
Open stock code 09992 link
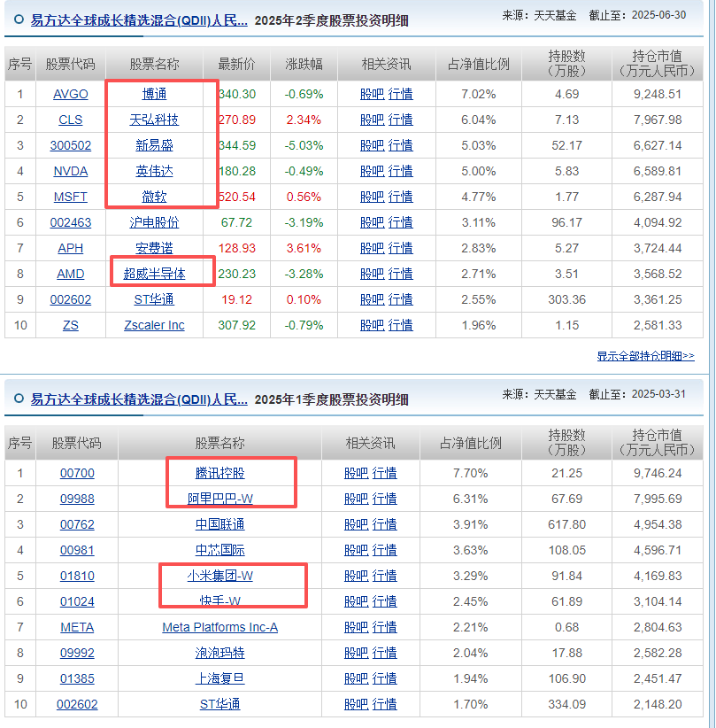(x=77, y=653)
